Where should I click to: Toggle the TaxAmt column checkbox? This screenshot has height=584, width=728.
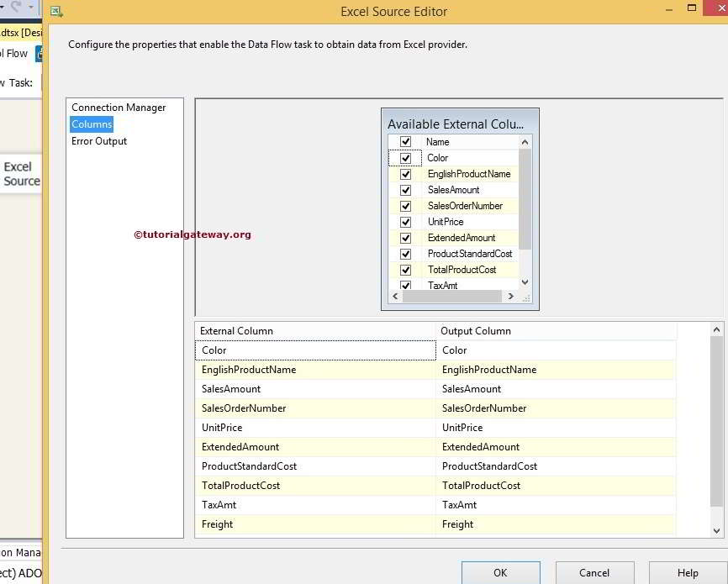point(405,285)
